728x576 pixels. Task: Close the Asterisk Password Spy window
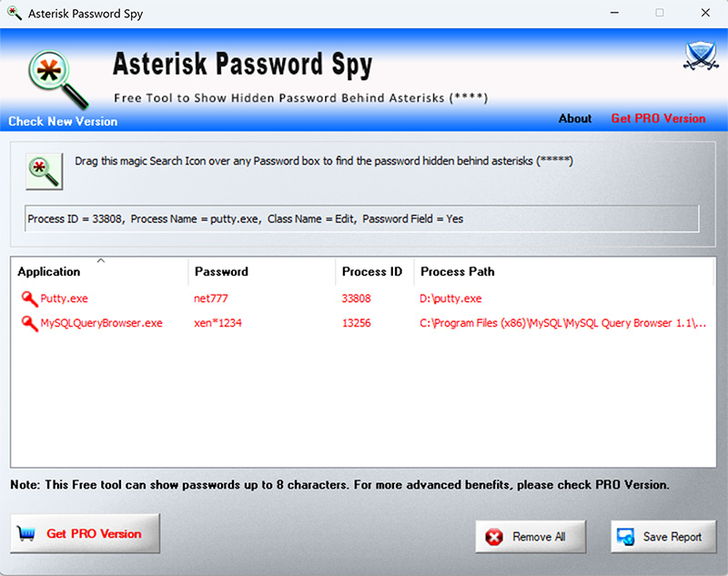tap(705, 13)
